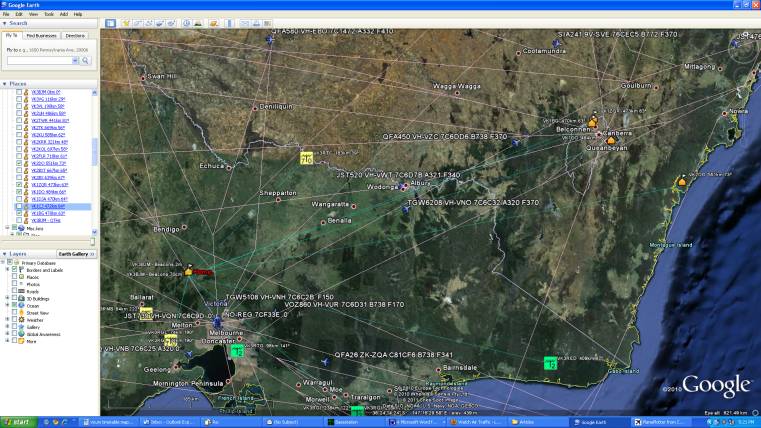Click the house icon on the east coast
Viewport: 761px width, 428px height.
[x=682, y=181]
